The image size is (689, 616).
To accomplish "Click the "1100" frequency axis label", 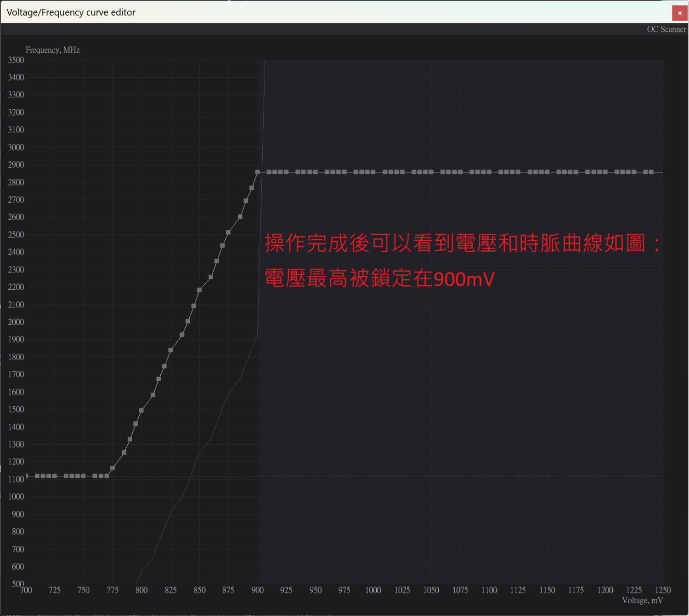I will click(x=16, y=479).
